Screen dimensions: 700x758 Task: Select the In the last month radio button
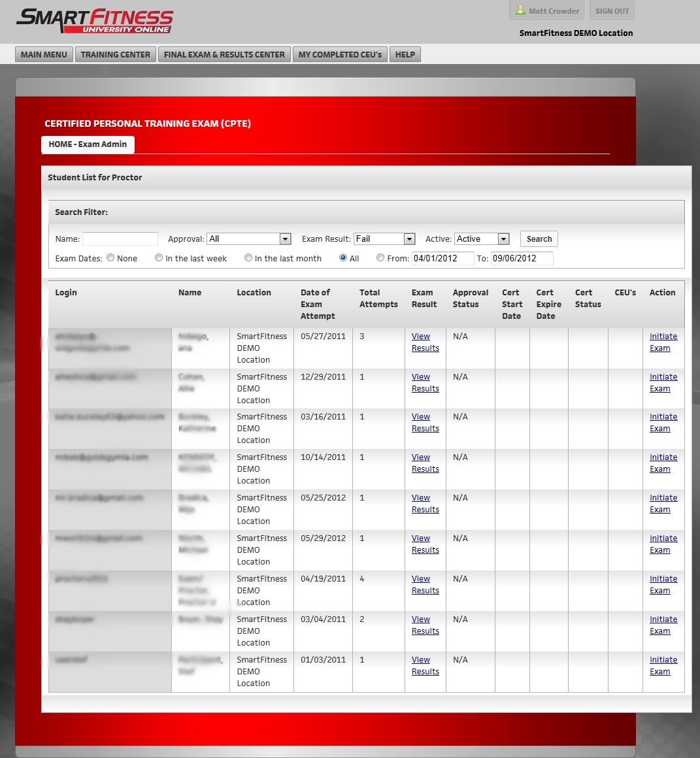(x=248, y=257)
